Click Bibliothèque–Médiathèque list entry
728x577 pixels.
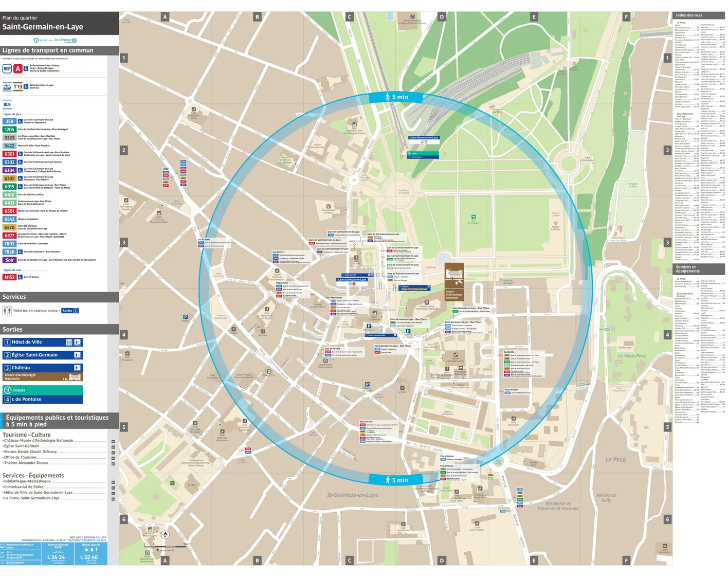[27, 481]
